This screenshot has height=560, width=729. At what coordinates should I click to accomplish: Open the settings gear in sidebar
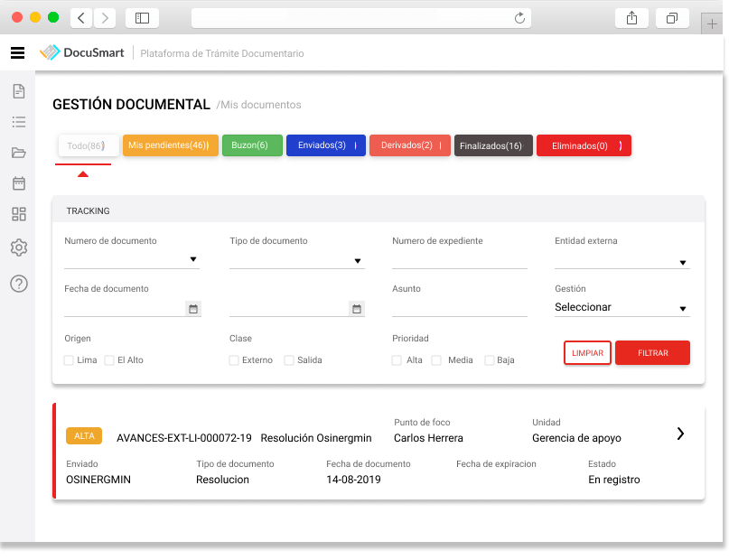click(x=19, y=247)
